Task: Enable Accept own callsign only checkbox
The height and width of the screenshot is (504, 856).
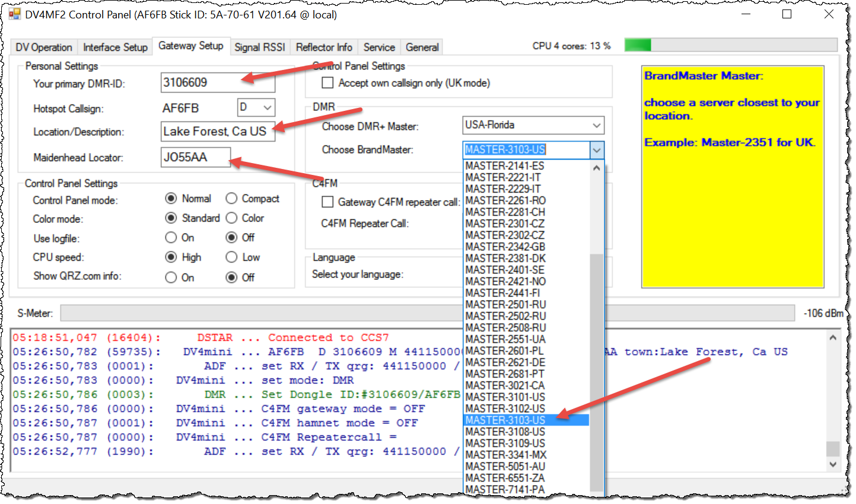Action: pyautogui.click(x=327, y=83)
